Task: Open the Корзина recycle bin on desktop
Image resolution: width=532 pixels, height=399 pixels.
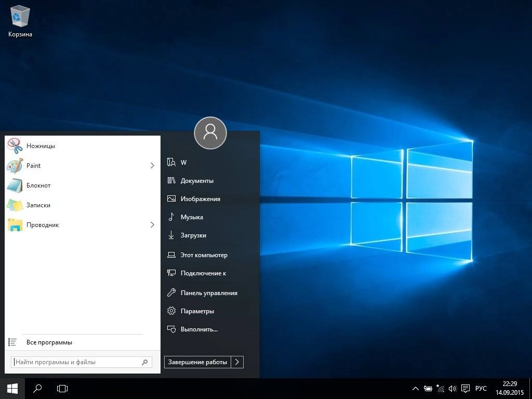Action: pyautogui.click(x=20, y=21)
